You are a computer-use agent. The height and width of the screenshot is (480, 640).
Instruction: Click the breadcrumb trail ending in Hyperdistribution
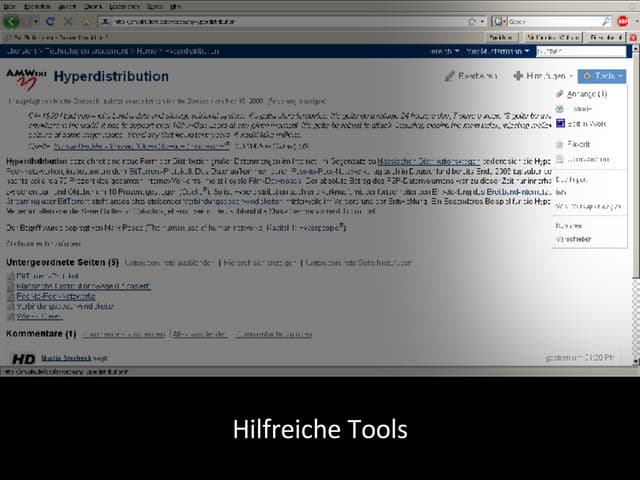click(x=113, y=51)
